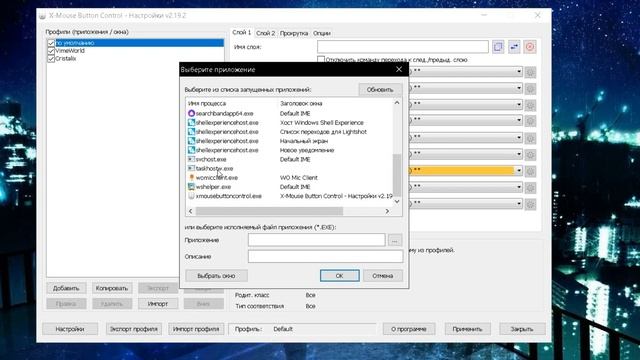Click the Заголовок окна column header
The width and height of the screenshot is (640, 360).
tap(301, 104)
